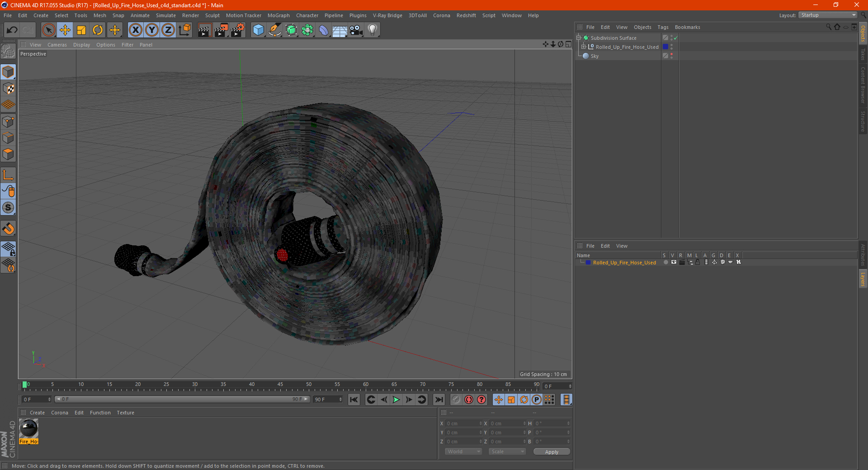Enable the Snap magnet icon
Image resolution: width=868 pixels, height=470 pixels.
pos(8,229)
